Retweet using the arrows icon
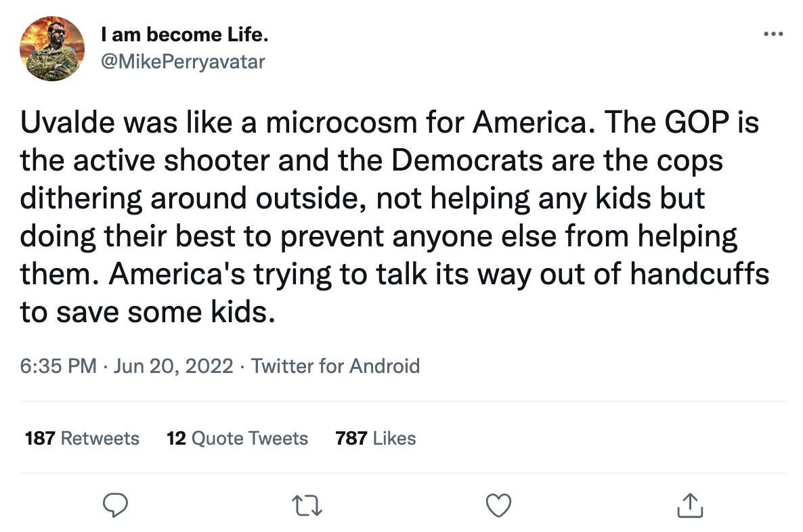803x532 pixels. [x=305, y=504]
